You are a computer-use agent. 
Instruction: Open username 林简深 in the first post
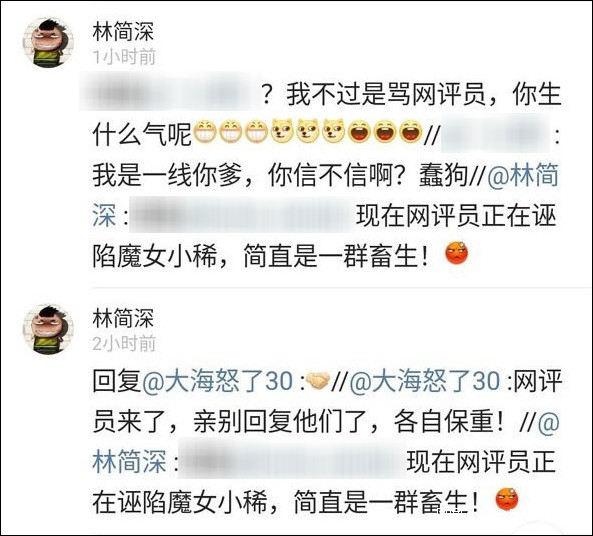[123, 31]
